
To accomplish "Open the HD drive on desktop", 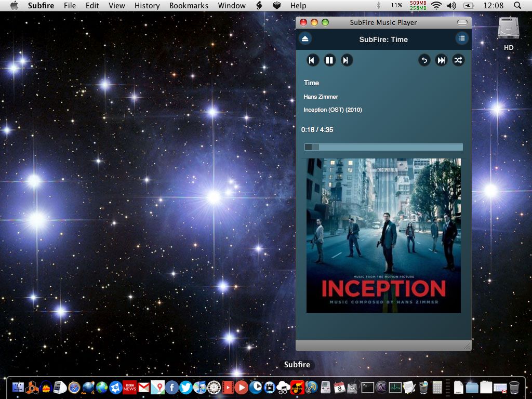I will (509, 33).
